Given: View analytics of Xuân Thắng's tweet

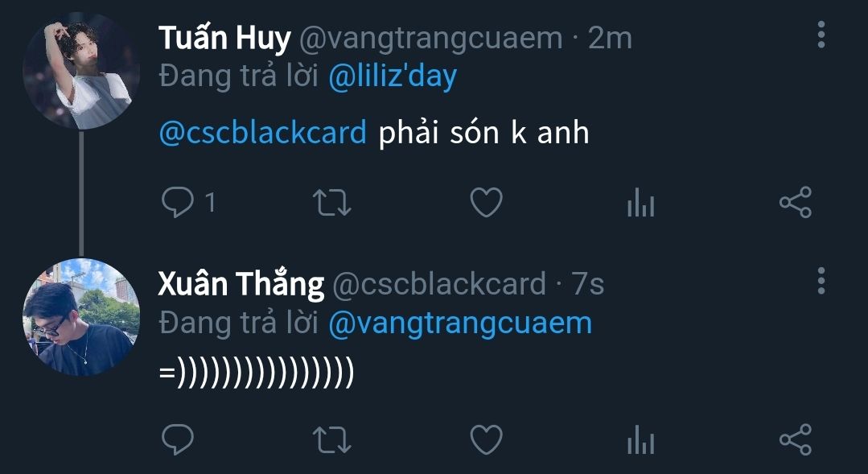Looking at the screenshot, I should (641, 439).
